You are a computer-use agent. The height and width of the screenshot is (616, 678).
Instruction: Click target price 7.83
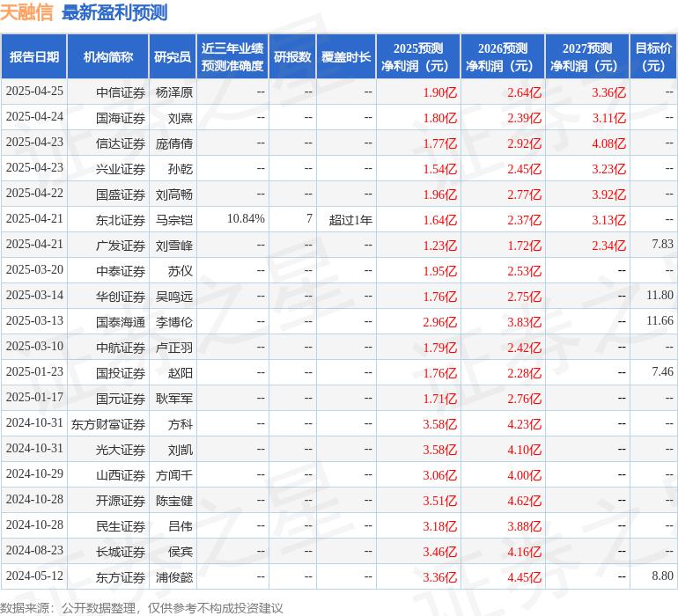pyautogui.click(x=662, y=245)
